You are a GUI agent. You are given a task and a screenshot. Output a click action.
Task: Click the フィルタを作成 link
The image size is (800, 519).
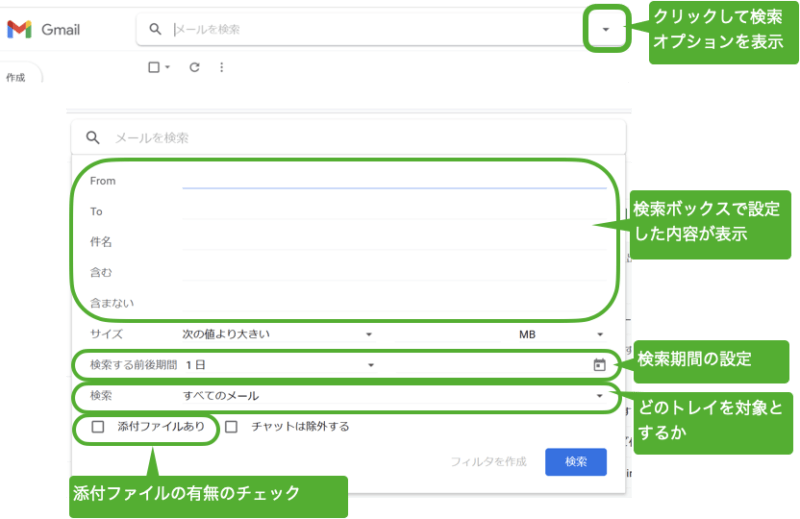pyautogui.click(x=488, y=461)
